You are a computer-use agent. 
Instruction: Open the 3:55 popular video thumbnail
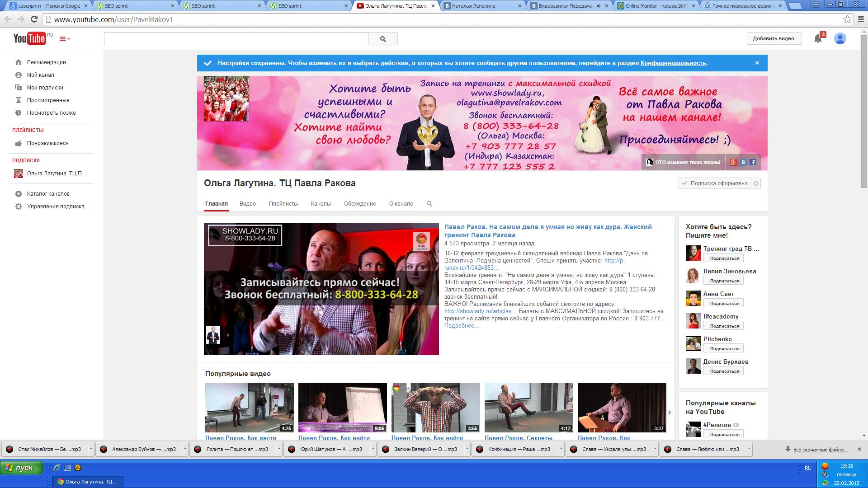436,408
